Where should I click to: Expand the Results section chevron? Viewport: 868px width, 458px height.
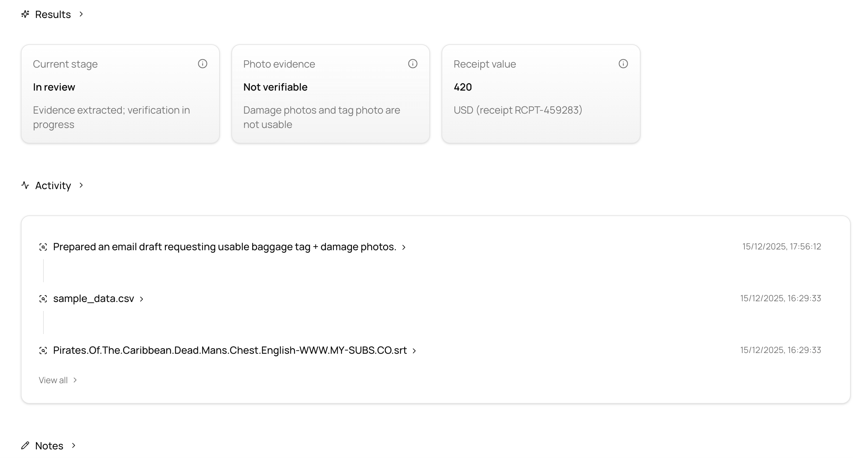point(81,14)
